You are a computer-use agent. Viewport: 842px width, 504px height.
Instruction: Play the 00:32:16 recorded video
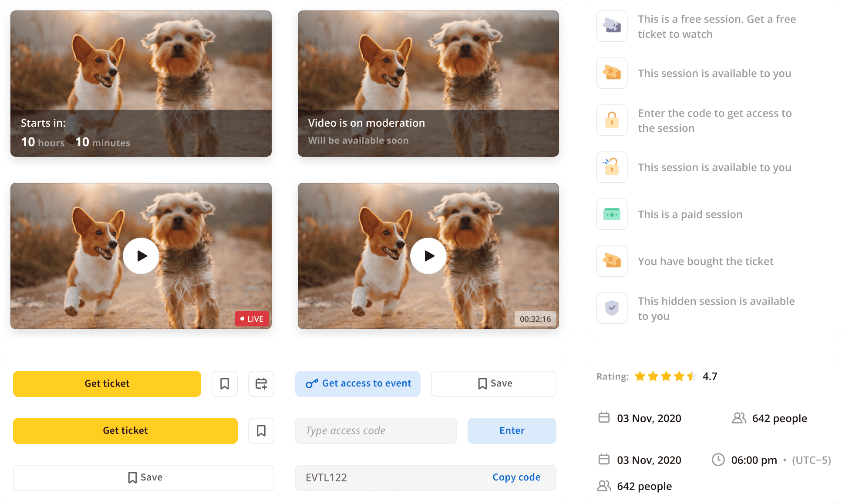428,256
